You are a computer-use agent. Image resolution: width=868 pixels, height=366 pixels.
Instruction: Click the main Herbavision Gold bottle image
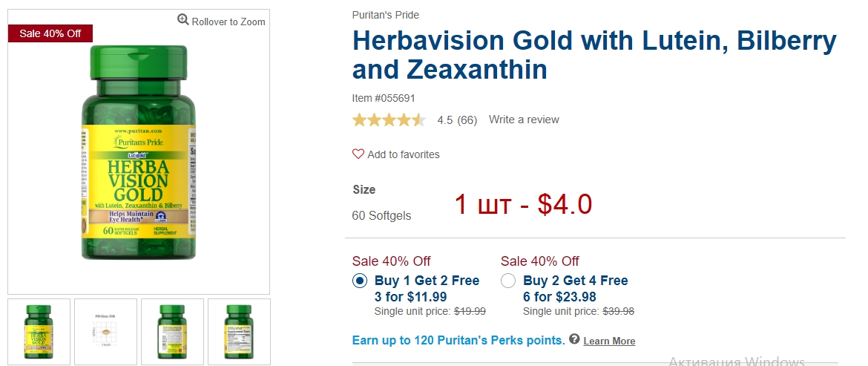coord(139,152)
